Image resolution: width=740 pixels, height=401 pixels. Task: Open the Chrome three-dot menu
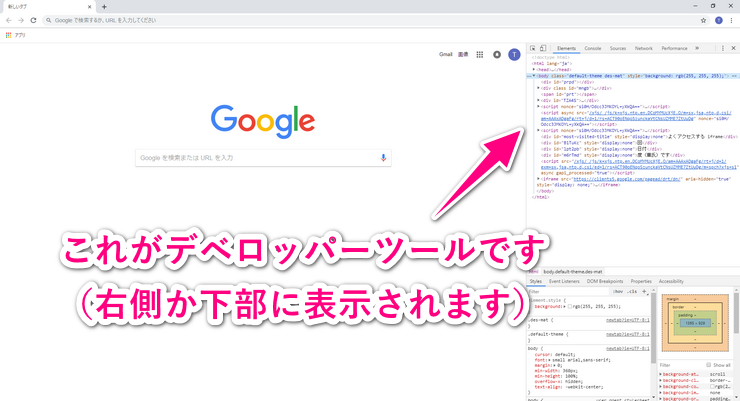point(732,20)
